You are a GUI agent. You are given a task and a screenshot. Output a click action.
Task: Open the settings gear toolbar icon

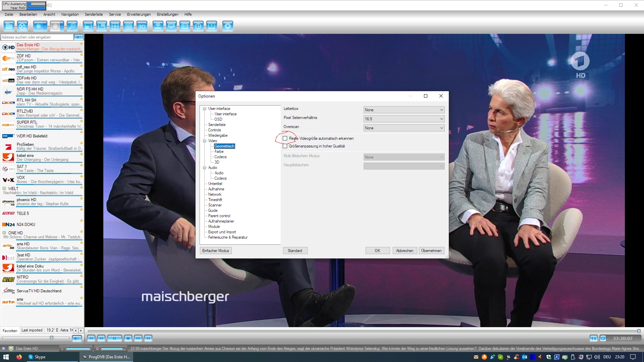227,26
